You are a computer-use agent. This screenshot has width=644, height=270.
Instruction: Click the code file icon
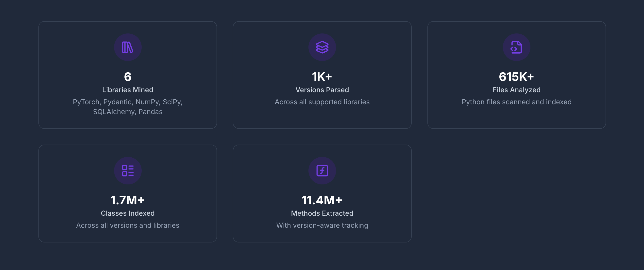click(516, 47)
